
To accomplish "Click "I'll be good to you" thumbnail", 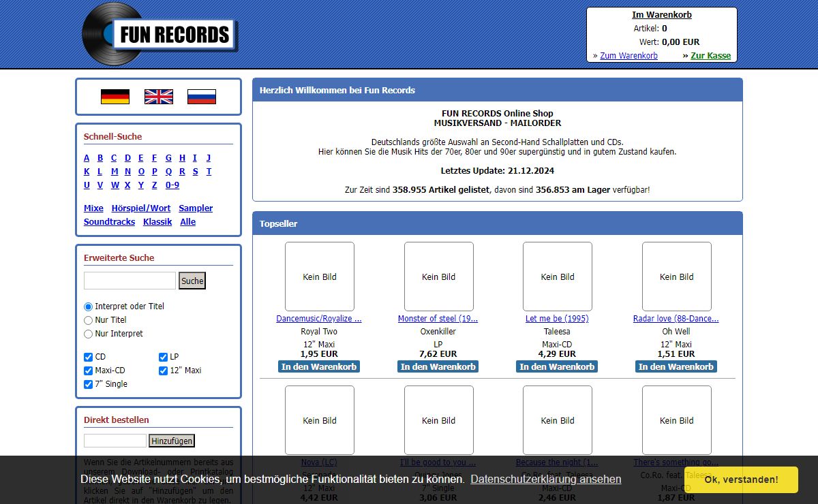I will point(439,420).
